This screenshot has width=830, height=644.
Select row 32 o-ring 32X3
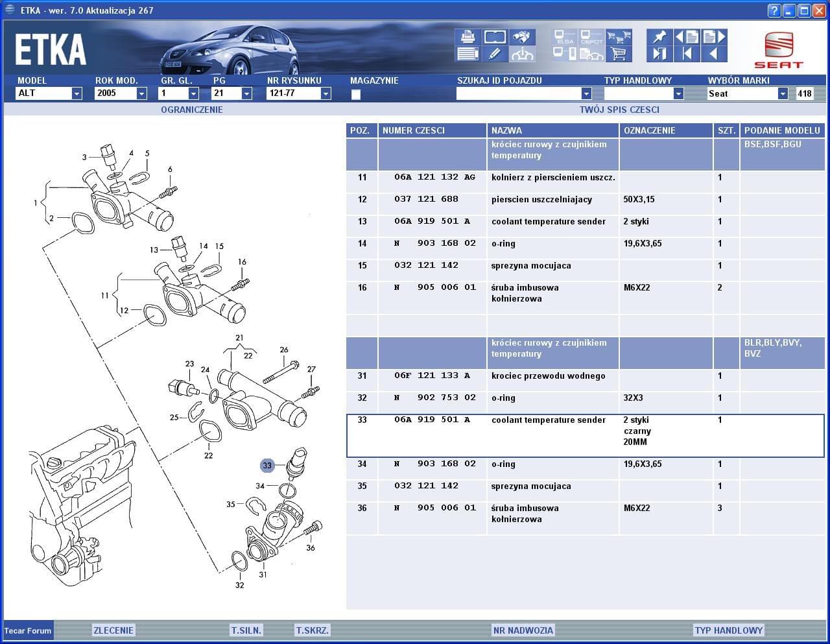(x=586, y=401)
